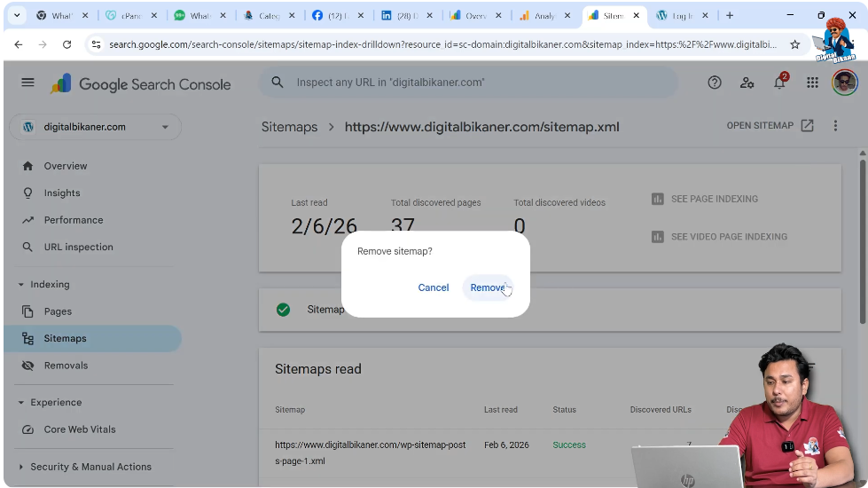Image resolution: width=868 pixels, height=488 pixels.
Task: Click the green sitemap status checkmark
Action: [x=283, y=310]
